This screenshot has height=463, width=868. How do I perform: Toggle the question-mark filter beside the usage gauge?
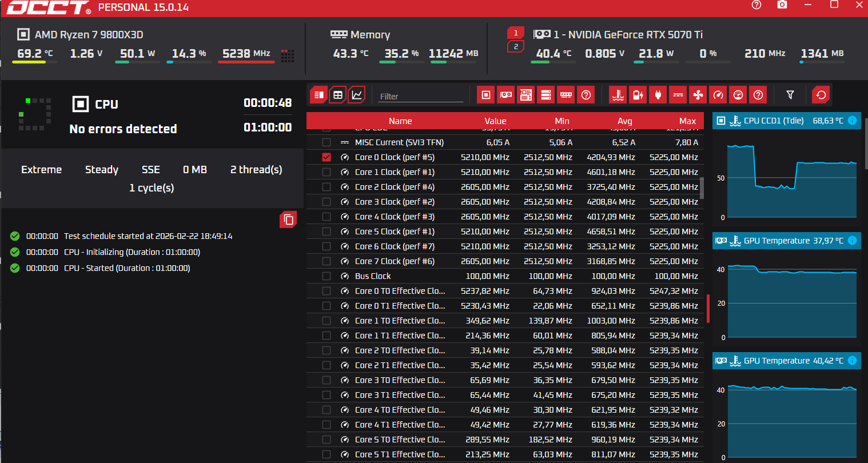pyautogui.click(x=758, y=95)
